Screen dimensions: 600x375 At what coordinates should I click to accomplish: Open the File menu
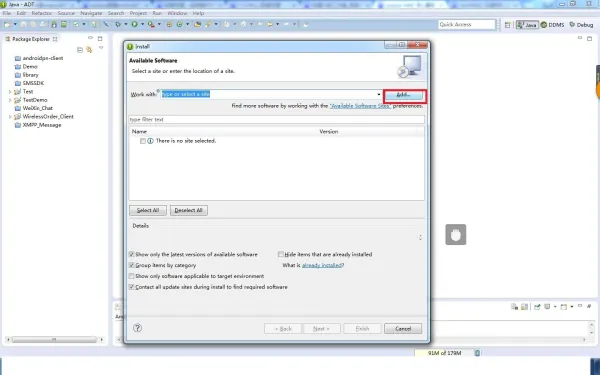click(7, 13)
